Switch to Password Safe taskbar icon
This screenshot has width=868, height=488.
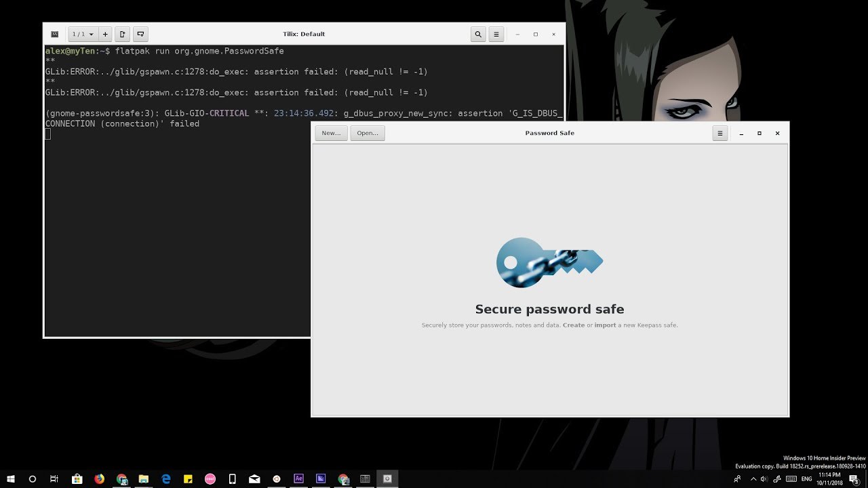click(x=387, y=479)
